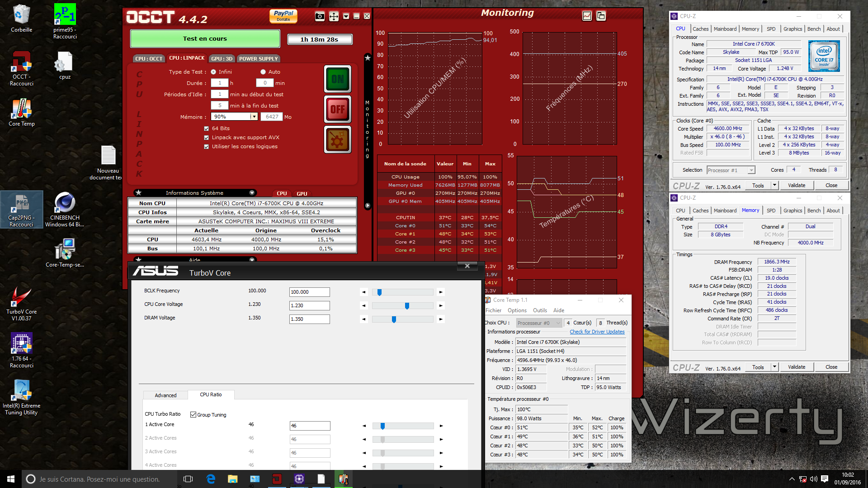This screenshot has height=488, width=868.
Task: Open the Outils menu in Core Temp
Action: [x=540, y=310]
